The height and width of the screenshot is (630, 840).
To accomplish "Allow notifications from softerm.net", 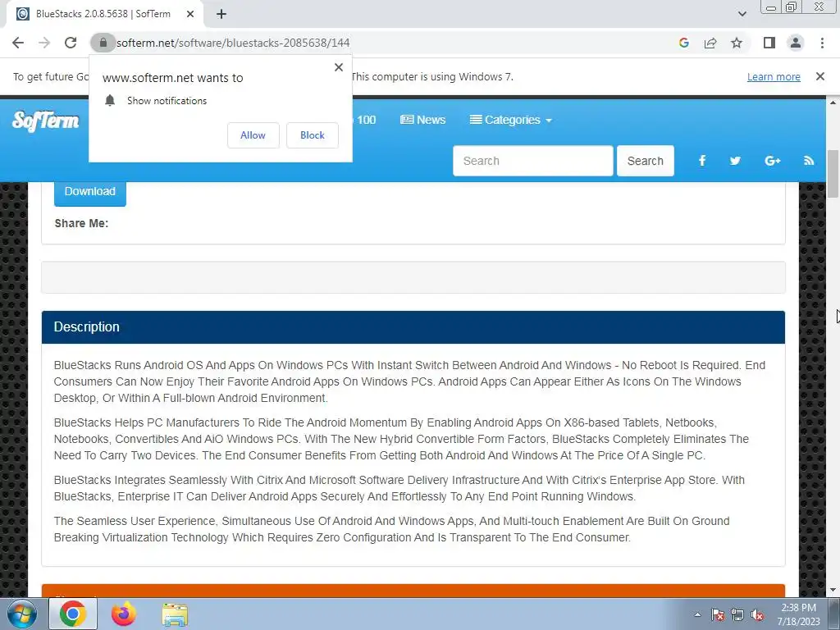I will [x=253, y=135].
